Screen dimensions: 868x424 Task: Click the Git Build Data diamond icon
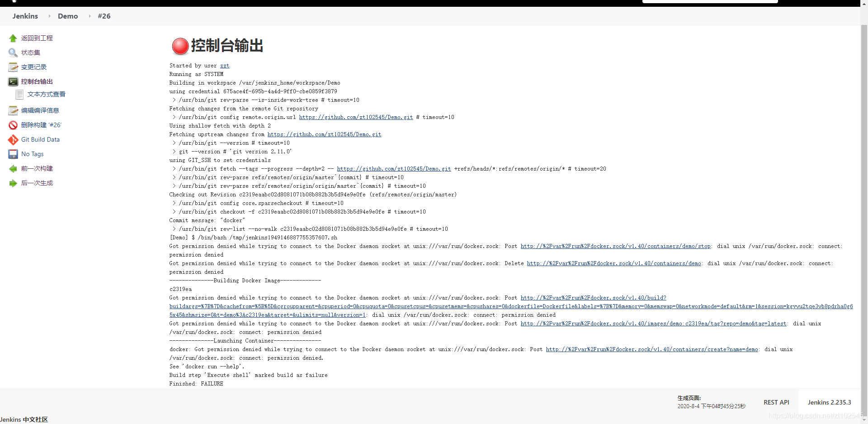[13, 140]
